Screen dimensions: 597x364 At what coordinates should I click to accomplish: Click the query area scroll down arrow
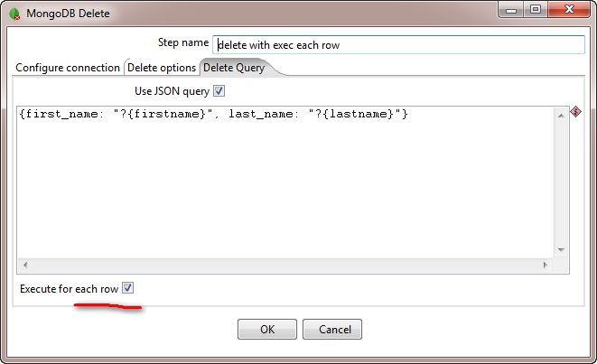coord(561,250)
